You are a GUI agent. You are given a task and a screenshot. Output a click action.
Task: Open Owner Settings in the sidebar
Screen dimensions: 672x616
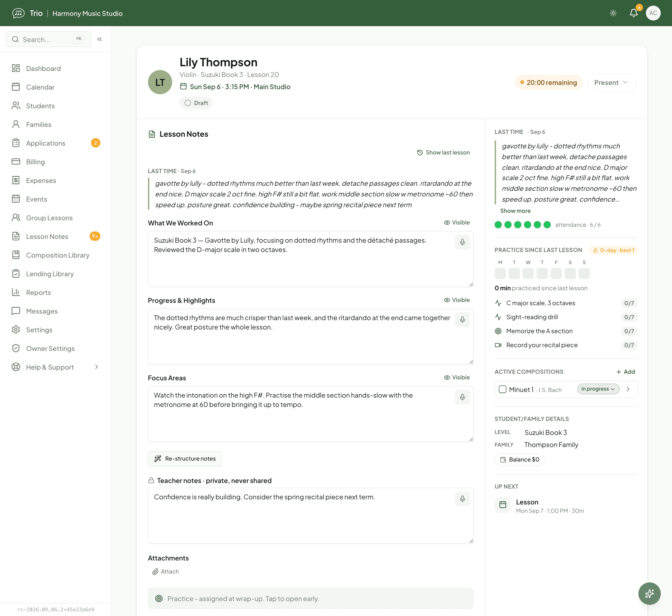tap(56, 348)
